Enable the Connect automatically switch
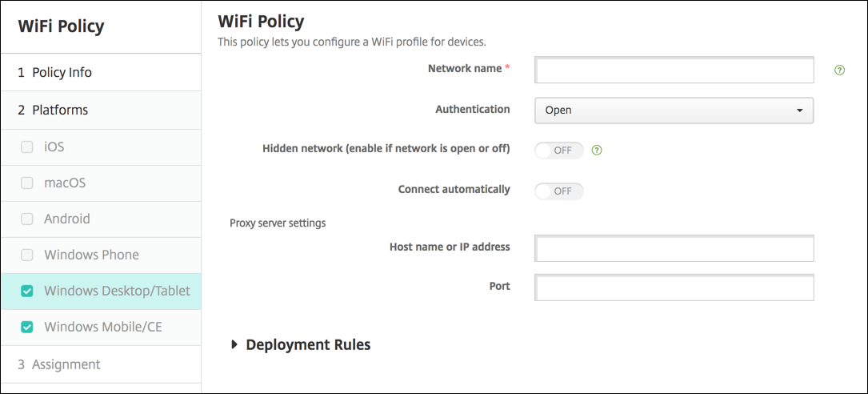This screenshot has height=394, width=868. click(559, 191)
